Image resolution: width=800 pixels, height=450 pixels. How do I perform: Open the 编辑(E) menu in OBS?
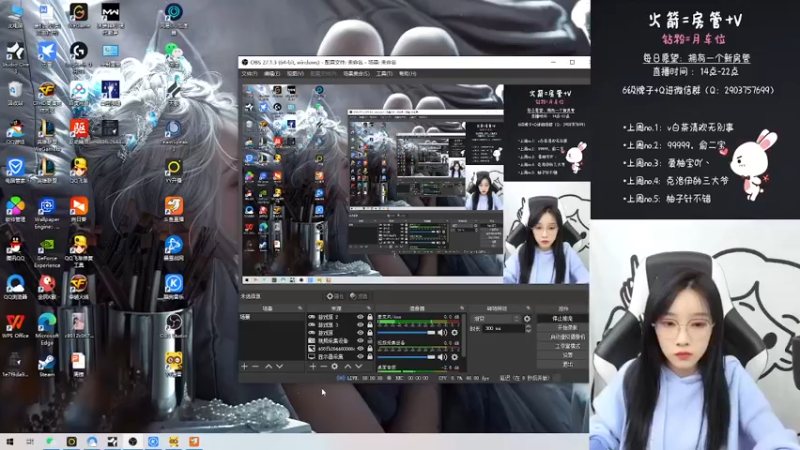pyautogui.click(x=272, y=74)
